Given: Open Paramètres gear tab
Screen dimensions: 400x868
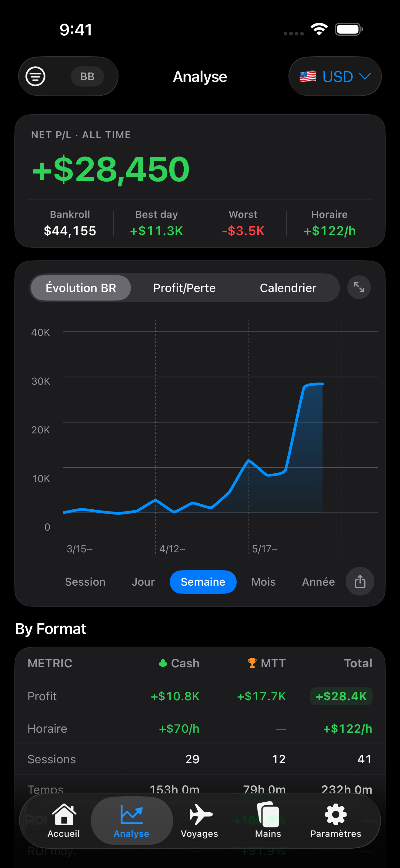Looking at the screenshot, I should tap(335, 821).
